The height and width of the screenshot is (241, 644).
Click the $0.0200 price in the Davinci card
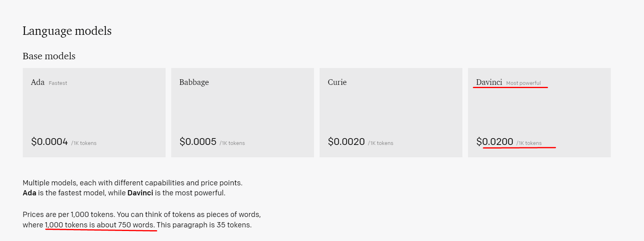pos(495,142)
